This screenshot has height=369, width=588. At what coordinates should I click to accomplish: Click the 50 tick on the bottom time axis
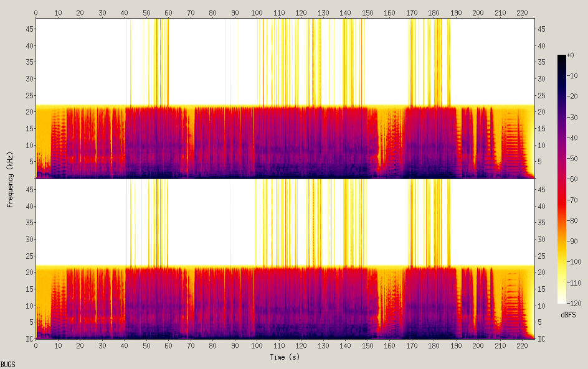pos(146,345)
